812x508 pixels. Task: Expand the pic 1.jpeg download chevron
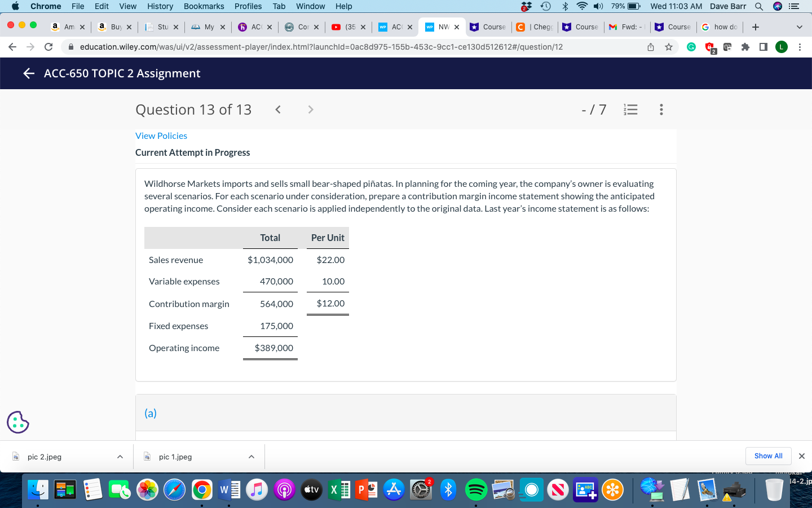(x=251, y=457)
